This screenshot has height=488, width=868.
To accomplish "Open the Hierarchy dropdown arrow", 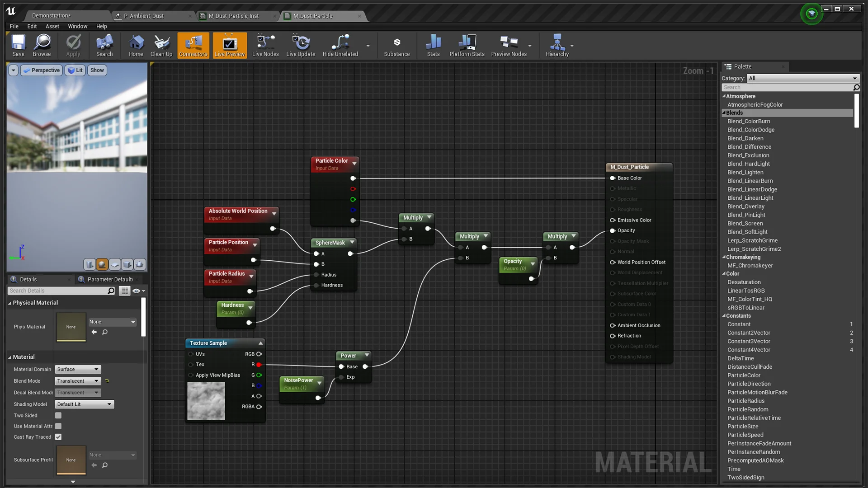I will (572, 46).
